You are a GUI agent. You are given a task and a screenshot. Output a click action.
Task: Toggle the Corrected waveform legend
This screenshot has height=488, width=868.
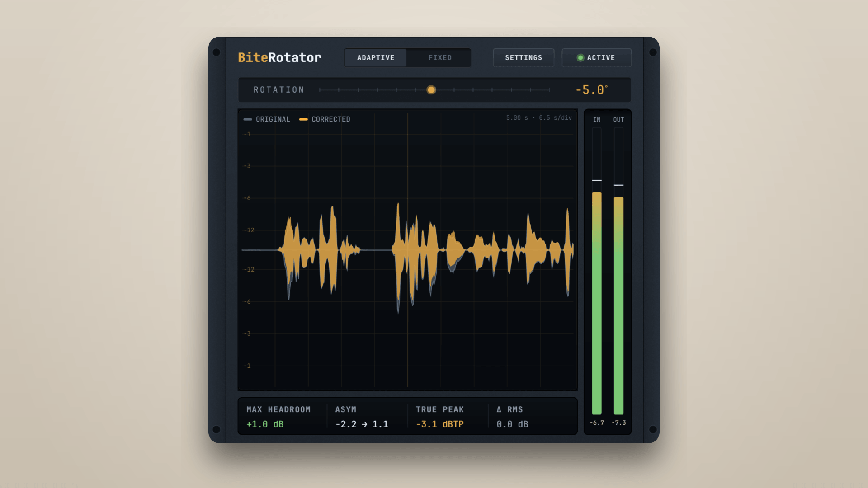[x=325, y=119]
